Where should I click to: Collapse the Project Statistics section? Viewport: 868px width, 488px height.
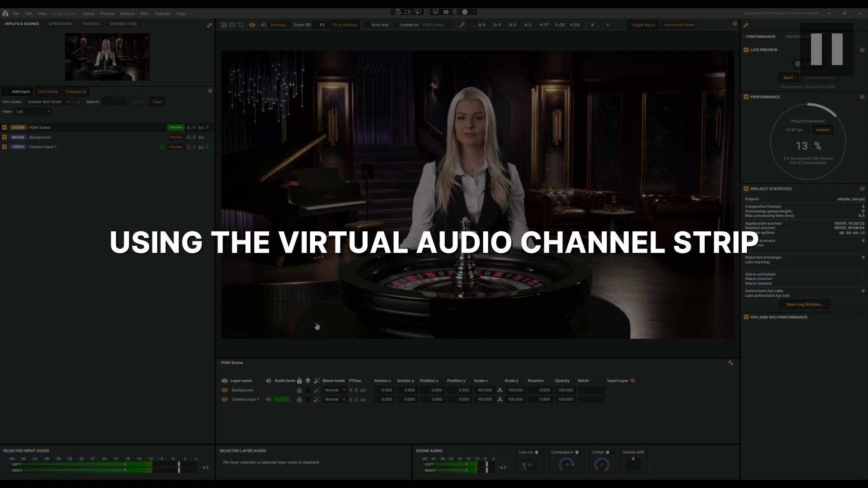[x=746, y=188]
